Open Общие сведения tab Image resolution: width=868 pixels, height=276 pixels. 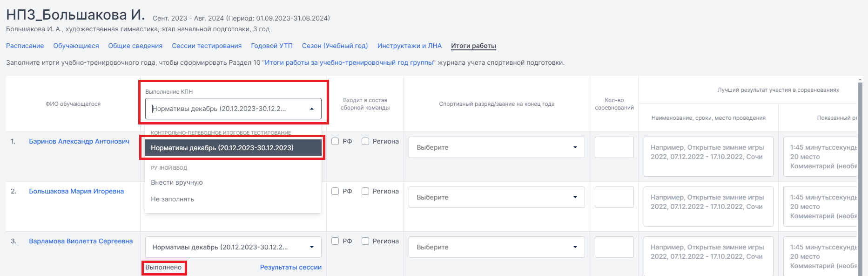[135, 46]
